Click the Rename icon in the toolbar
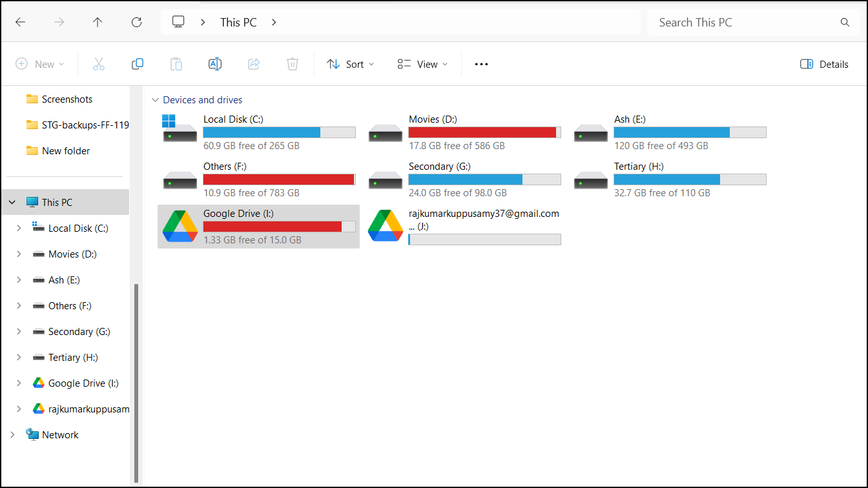Viewport: 868px width, 488px height. (x=214, y=64)
